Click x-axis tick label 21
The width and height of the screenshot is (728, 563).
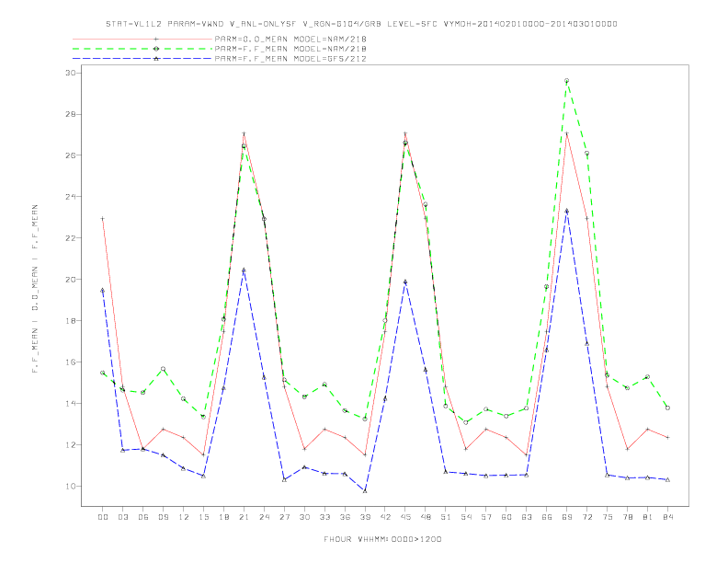(244, 517)
